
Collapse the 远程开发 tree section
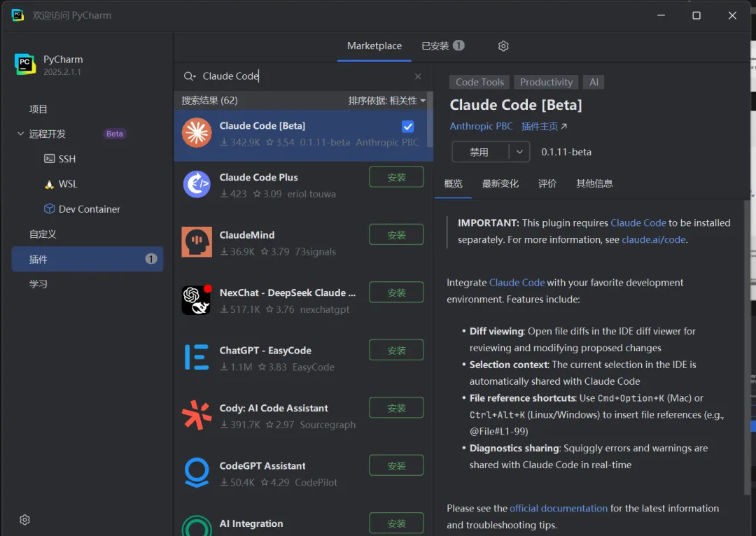point(20,134)
